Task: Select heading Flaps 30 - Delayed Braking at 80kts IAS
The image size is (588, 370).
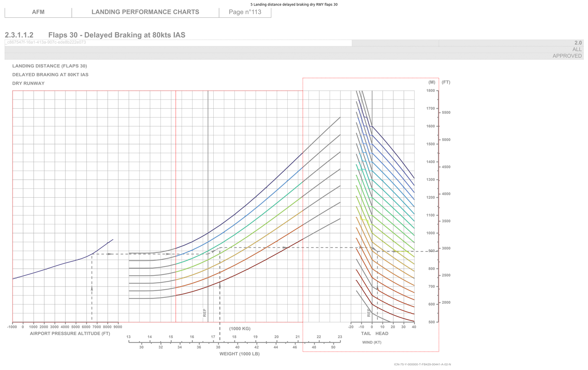Action: pos(117,35)
